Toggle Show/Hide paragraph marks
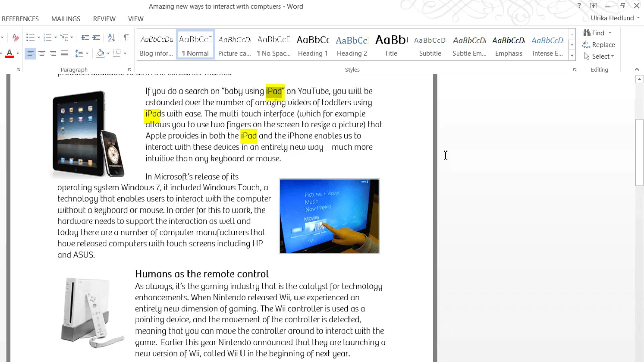Screen dimensions: 644x362 point(126,37)
